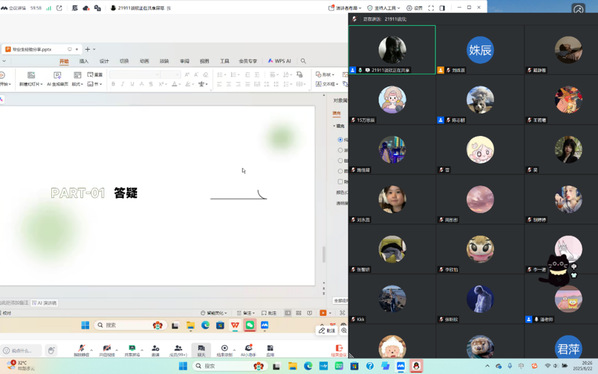Open the WPS Office icon in shared taskbar
The width and height of the screenshot is (598, 374).
235,325
